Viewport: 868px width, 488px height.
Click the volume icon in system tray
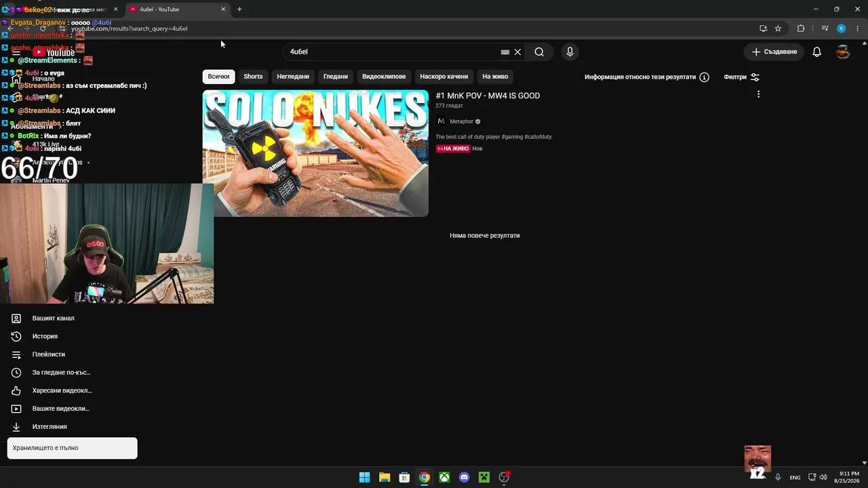(824, 477)
